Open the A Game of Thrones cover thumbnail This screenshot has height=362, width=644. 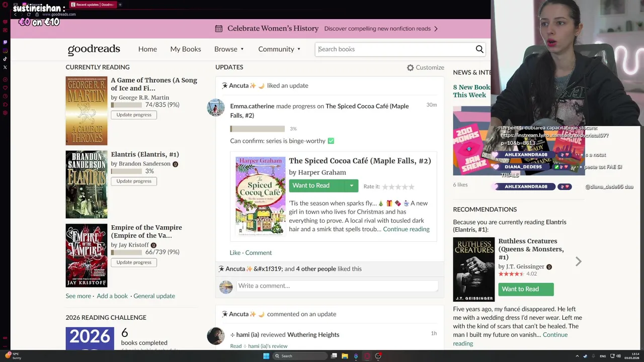click(87, 111)
